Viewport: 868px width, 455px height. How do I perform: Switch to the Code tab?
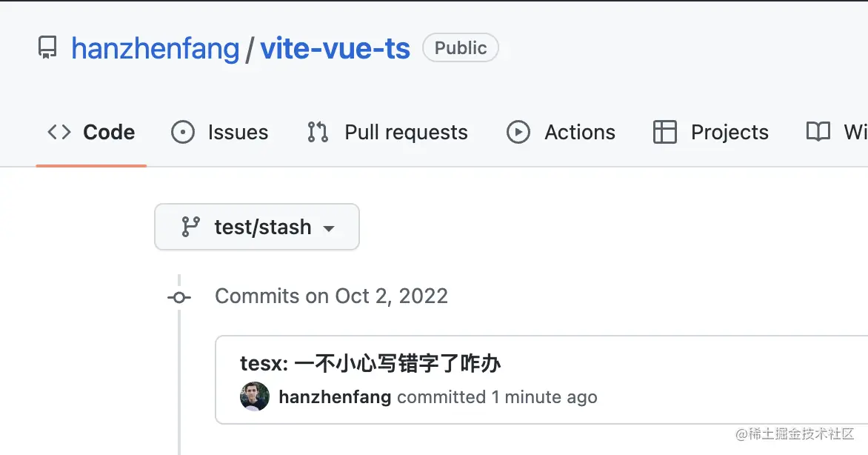pos(109,133)
